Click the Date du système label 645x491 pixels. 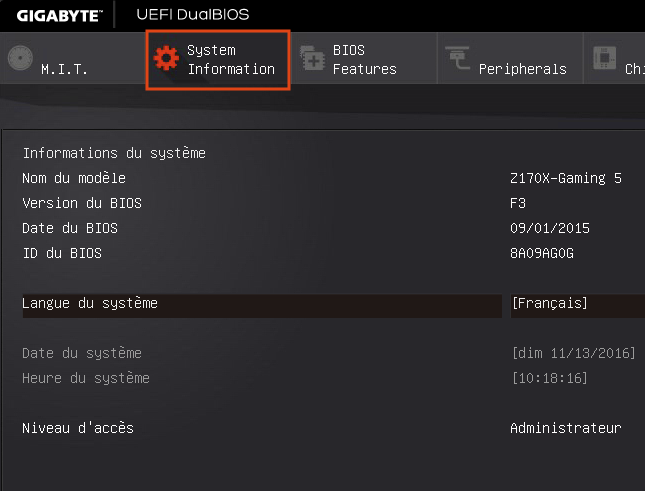82,353
